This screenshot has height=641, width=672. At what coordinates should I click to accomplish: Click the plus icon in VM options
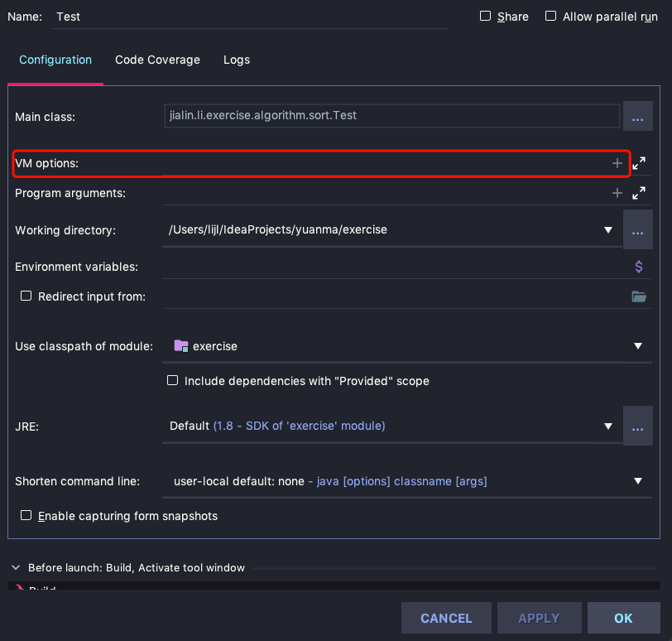point(617,163)
